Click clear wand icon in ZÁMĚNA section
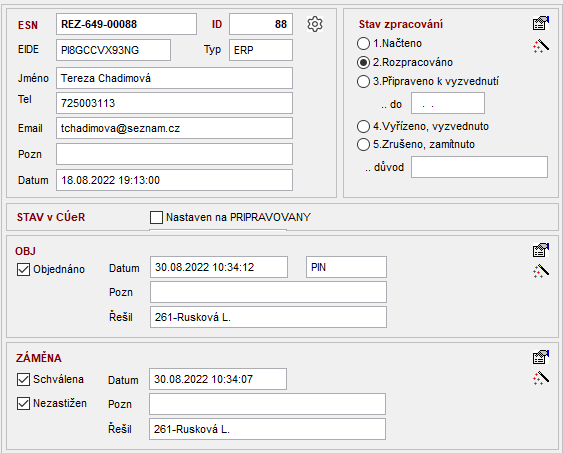The image size is (563, 453). pos(541,378)
